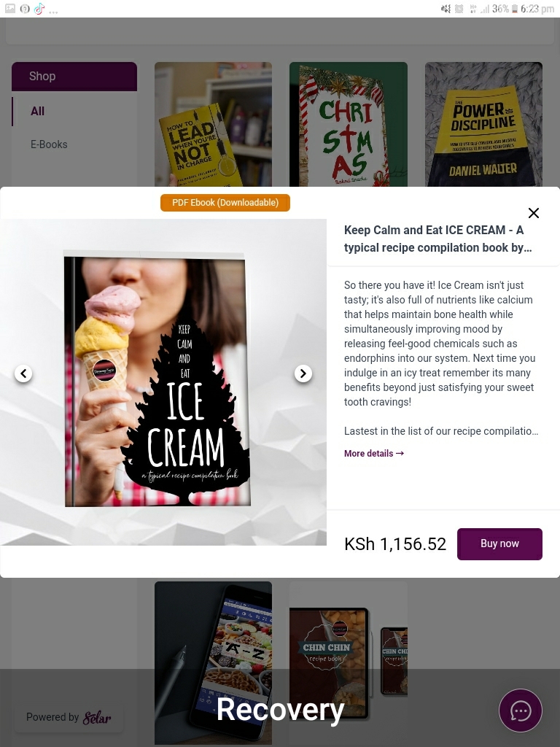The width and height of the screenshot is (560, 747).
Task: Click the Powered by Selar link
Action: pos(69,717)
